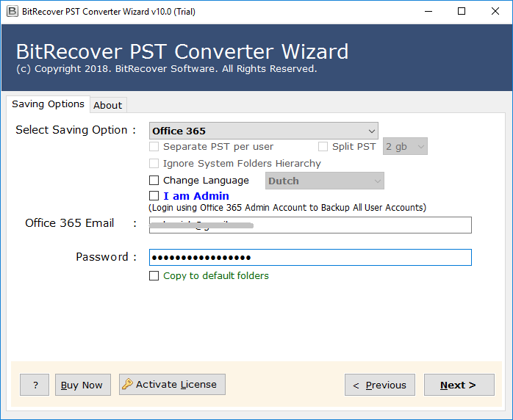The image size is (513, 420).
Task: Open the Select Saving Option dropdown
Action: [x=263, y=131]
